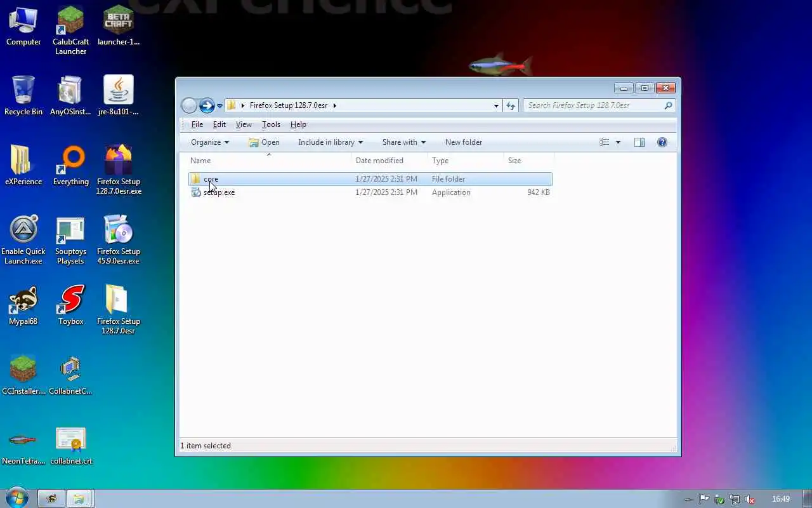The width and height of the screenshot is (812, 508).
Task: Select the Mypal68 raccoon shortcut icon
Action: click(23, 306)
